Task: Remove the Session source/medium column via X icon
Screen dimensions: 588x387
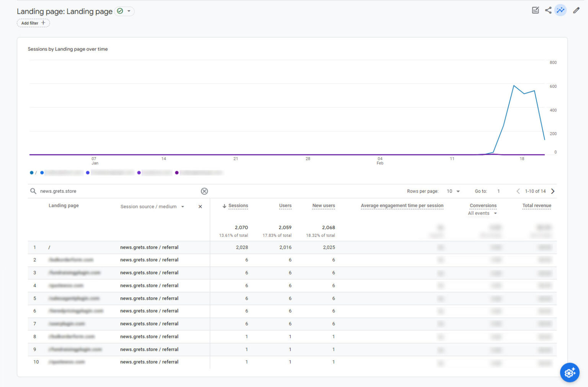Action: tap(200, 206)
